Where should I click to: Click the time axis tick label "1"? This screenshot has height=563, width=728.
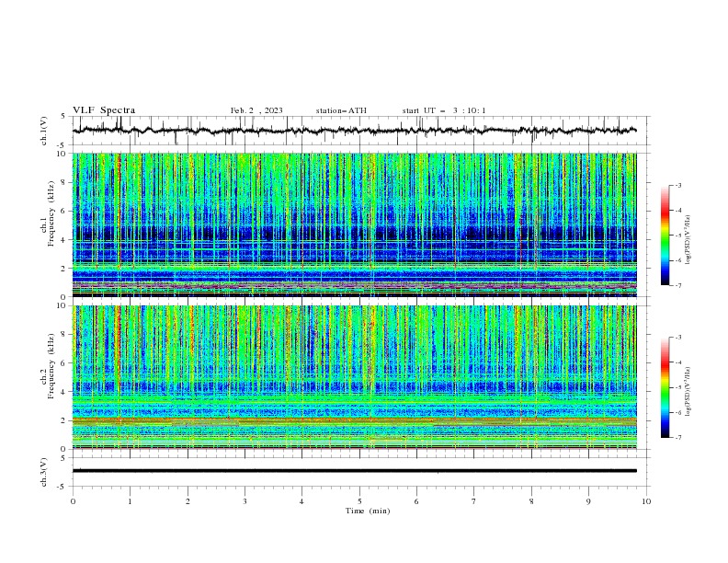point(130,501)
